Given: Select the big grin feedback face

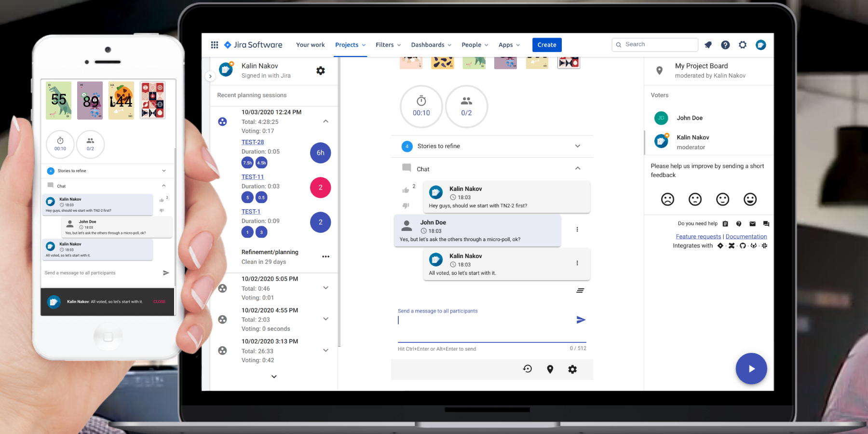Looking at the screenshot, I should point(750,199).
